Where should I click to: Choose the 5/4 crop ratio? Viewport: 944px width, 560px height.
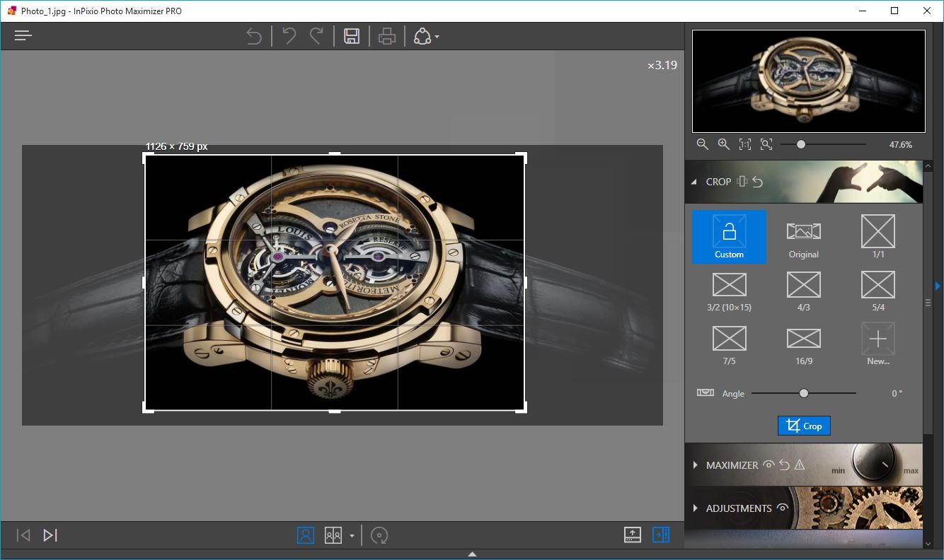tap(878, 291)
